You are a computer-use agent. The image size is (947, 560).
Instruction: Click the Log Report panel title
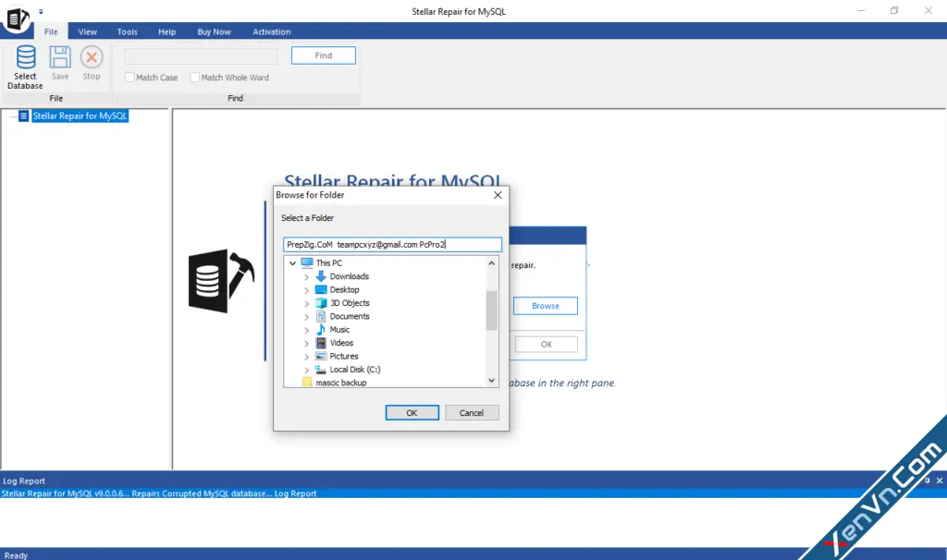pos(24,481)
